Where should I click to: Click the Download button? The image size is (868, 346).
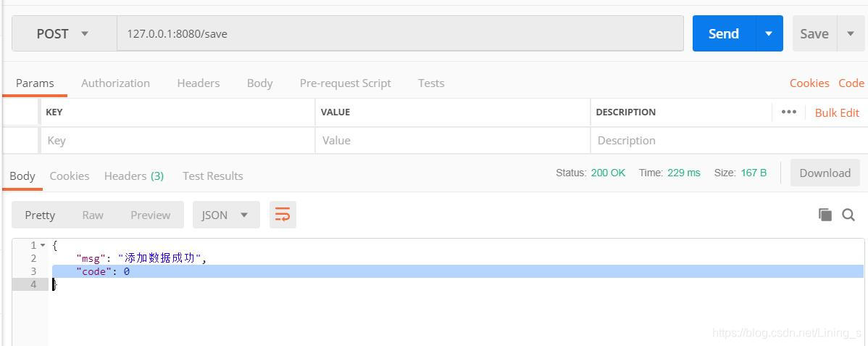pyautogui.click(x=825, y=173)
